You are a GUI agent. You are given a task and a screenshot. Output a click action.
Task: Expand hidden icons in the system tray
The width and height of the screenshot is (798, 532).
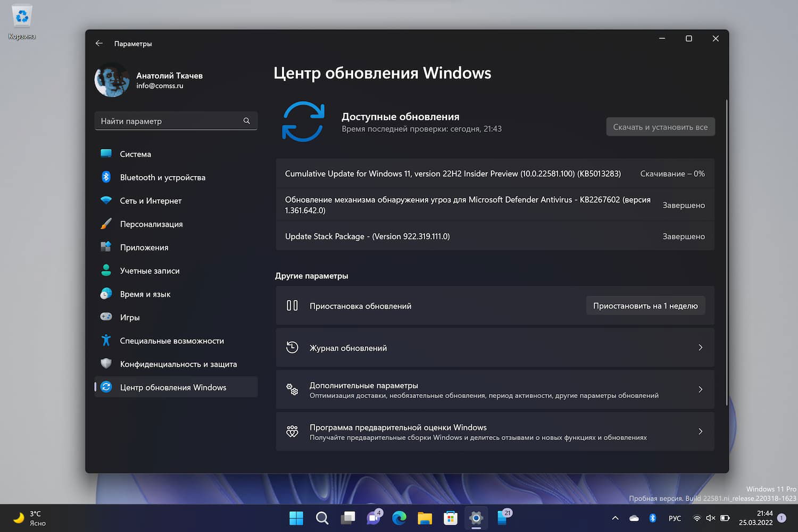point(614,518)
